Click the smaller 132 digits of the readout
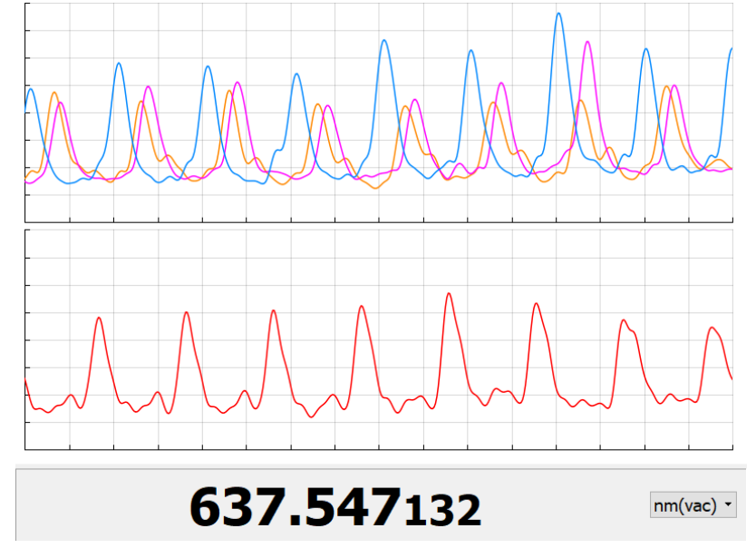The image size is (756, 548). pyautogui.click(x=443, y=510)
